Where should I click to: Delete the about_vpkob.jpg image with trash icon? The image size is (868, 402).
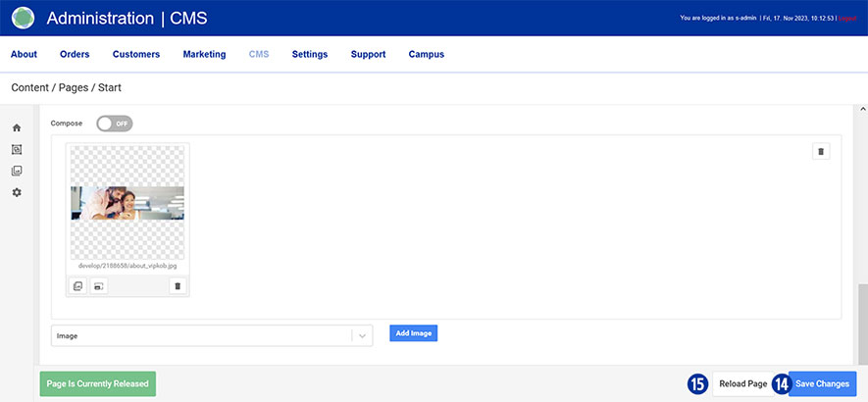177,286
